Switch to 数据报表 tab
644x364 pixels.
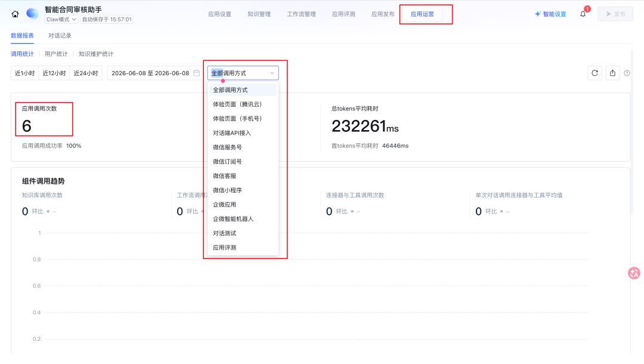pos(22,36)
